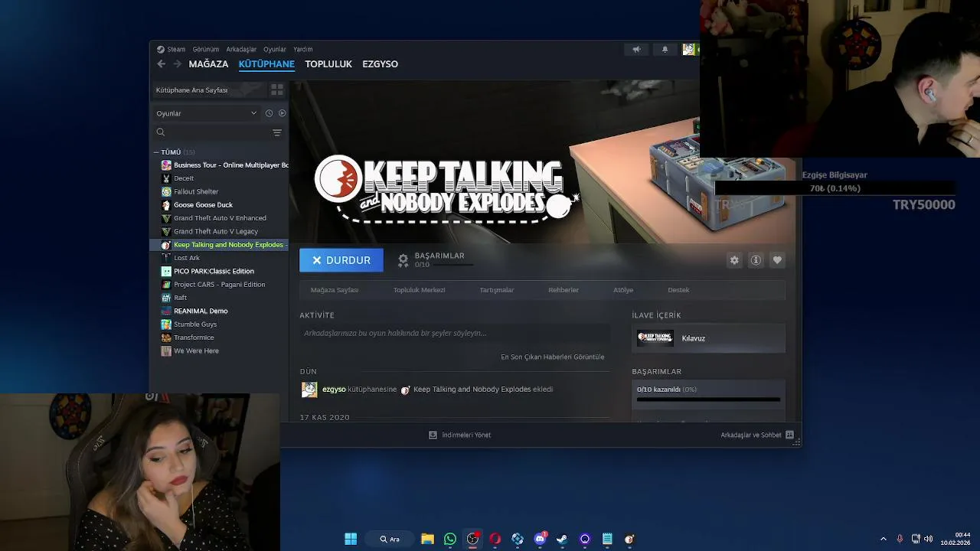Open the game settings gear icon
The image size is (980, 551).
pos(734,260)
